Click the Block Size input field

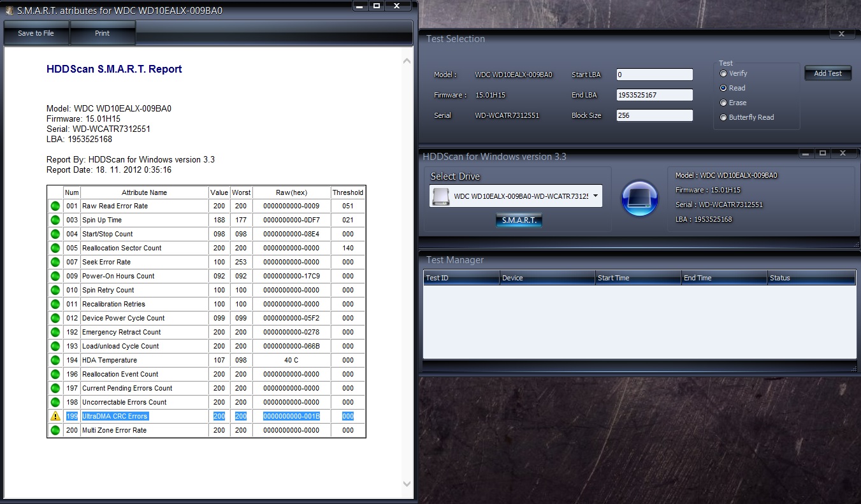[x=655, y=115]
